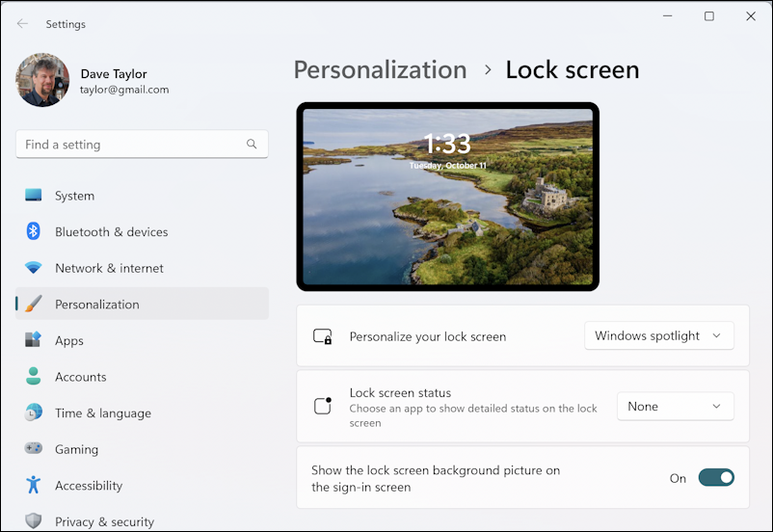
Task: Select Personalization in the sidebar
Action: tap(96, 305)
